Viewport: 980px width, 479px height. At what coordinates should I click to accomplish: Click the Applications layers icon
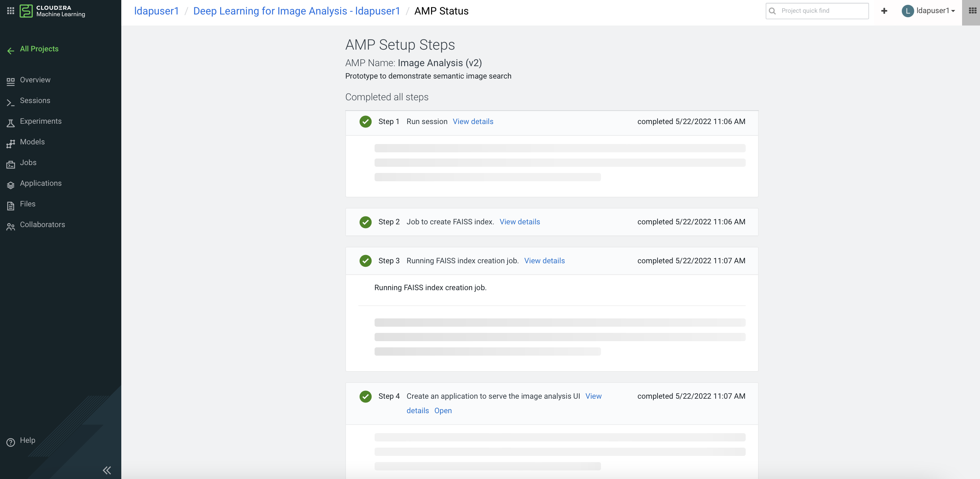[x=10, y=185]
